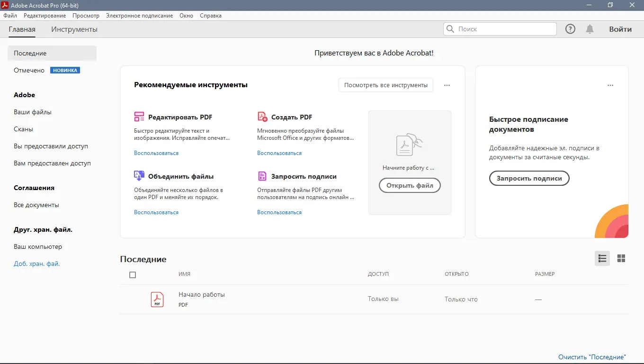Open the PDF icon of Начало работы

[156, 299]
